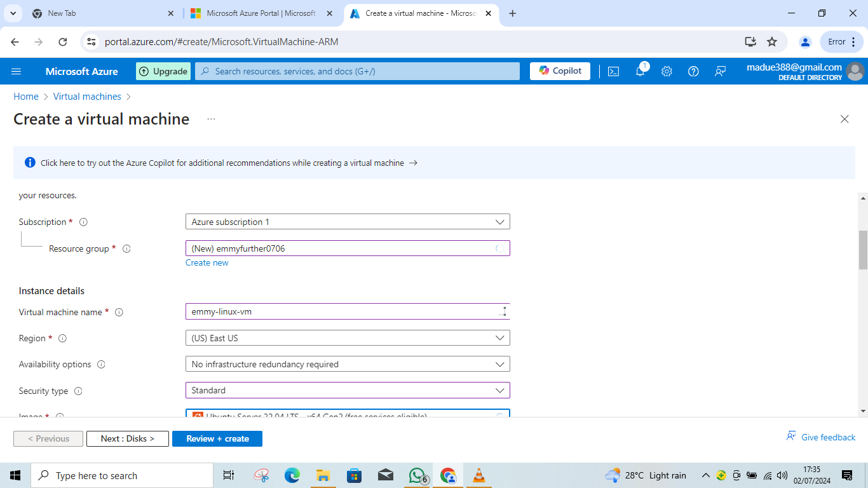Go to Home breadcrumb
Image resolution: width=868 pixels, height=488 pixels.
pyautogui.click(x=26, y=97)
